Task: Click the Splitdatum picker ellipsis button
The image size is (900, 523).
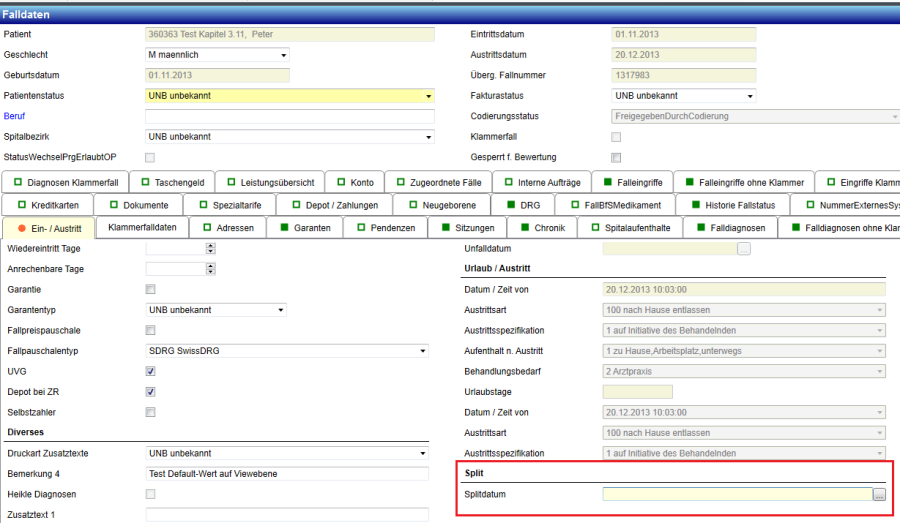Action: click(x=879, y=494)
